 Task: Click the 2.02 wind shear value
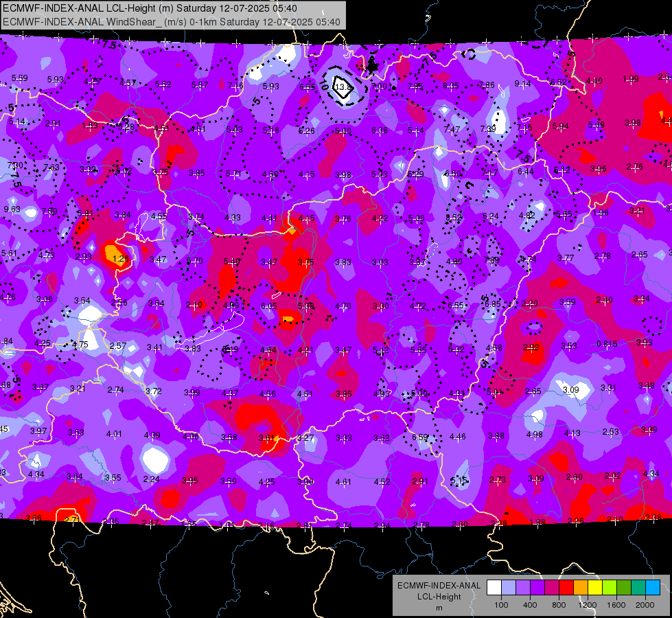pos(612,476)
